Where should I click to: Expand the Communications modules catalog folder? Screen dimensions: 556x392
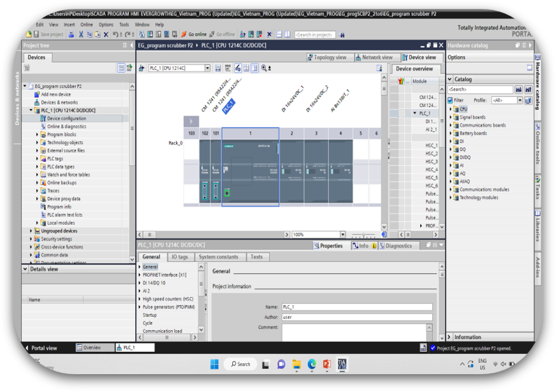(x=451, y=189)
